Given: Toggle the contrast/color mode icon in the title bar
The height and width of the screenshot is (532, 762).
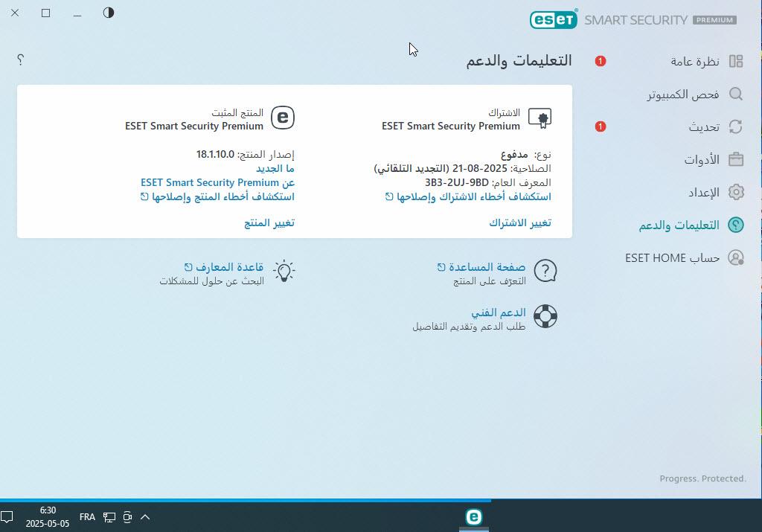Looking at the screenshot, I should point(109,13).
